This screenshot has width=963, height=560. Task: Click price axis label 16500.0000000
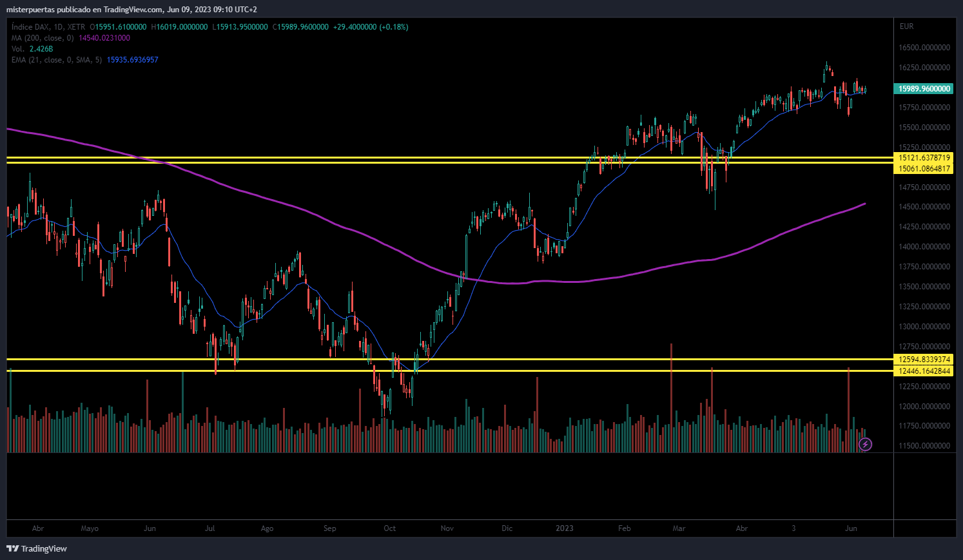(924, 48)
